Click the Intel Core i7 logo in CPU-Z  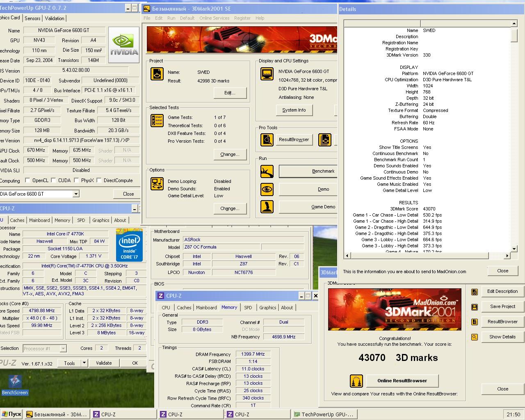pyautogui.click(x=129, y=245)
